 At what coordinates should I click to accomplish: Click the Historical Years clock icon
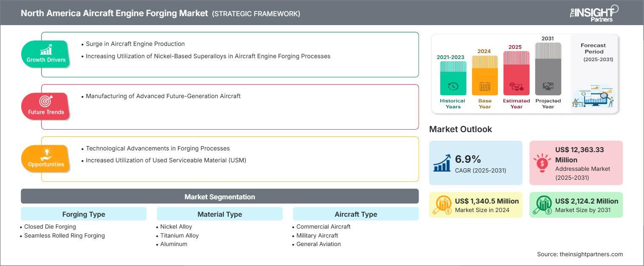point(453,86)
